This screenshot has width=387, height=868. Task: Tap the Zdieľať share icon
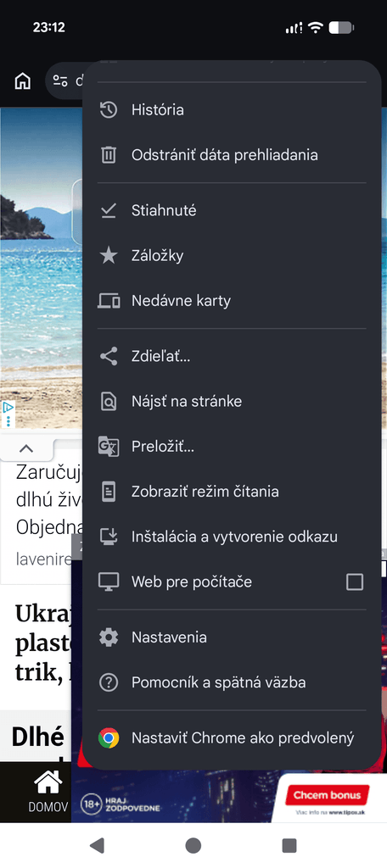click(x=108, y=356)
